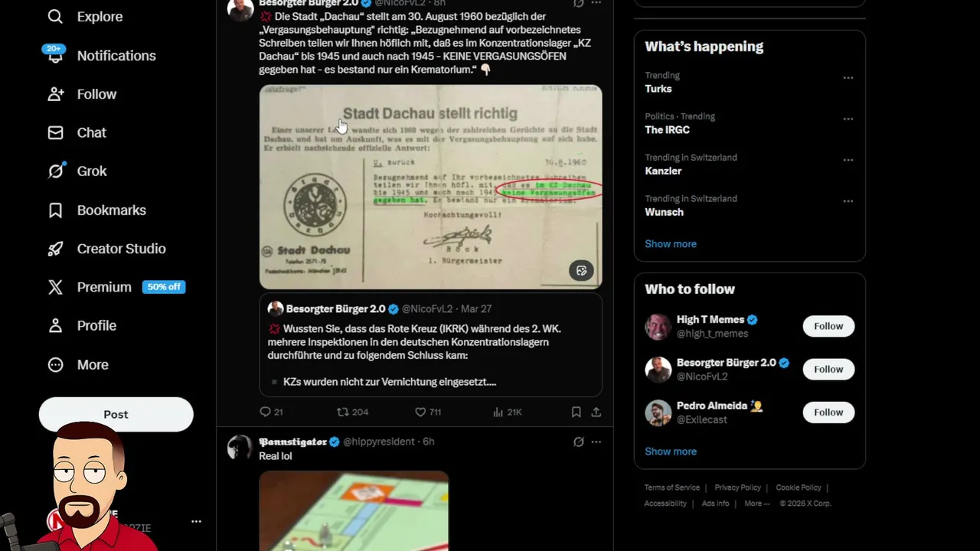View analytics showing 21K views
The image size is (980, 551).
507,412
